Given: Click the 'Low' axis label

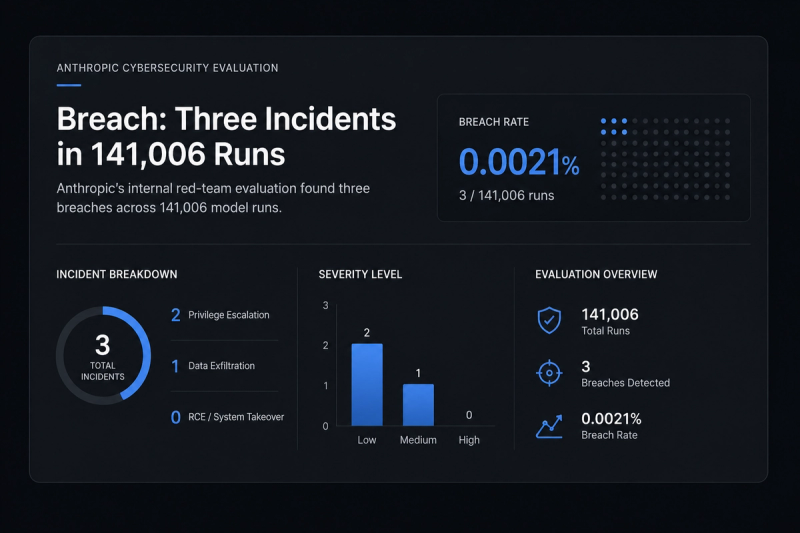Looking at the screenshot, I should pos(367,440).
